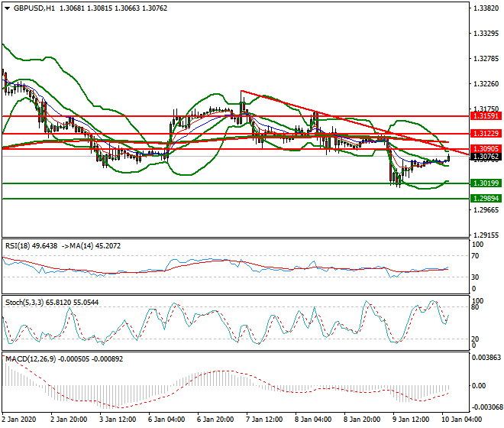
Task: Click the 6 Jan 20:00 time axis label
Action: click(215, 420)
